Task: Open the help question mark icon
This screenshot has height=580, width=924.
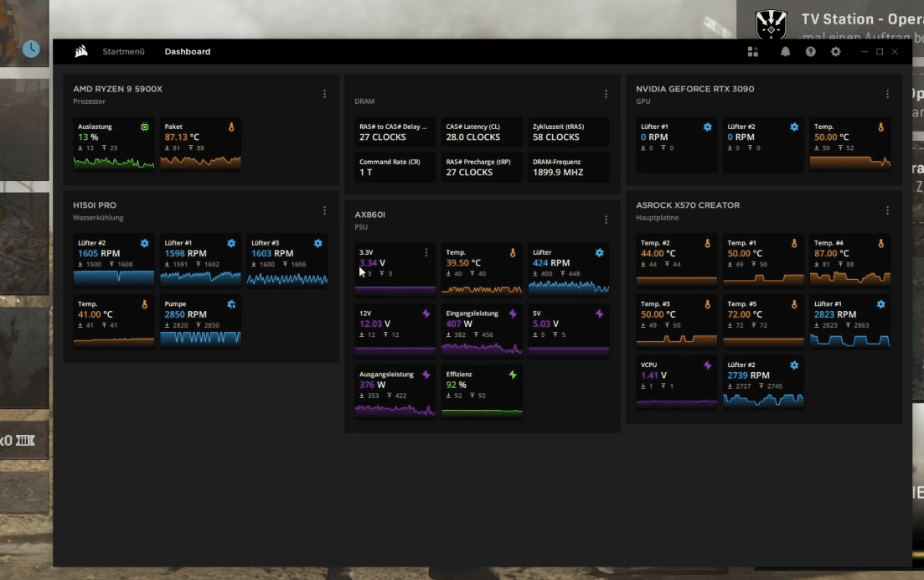Action: 810,52
